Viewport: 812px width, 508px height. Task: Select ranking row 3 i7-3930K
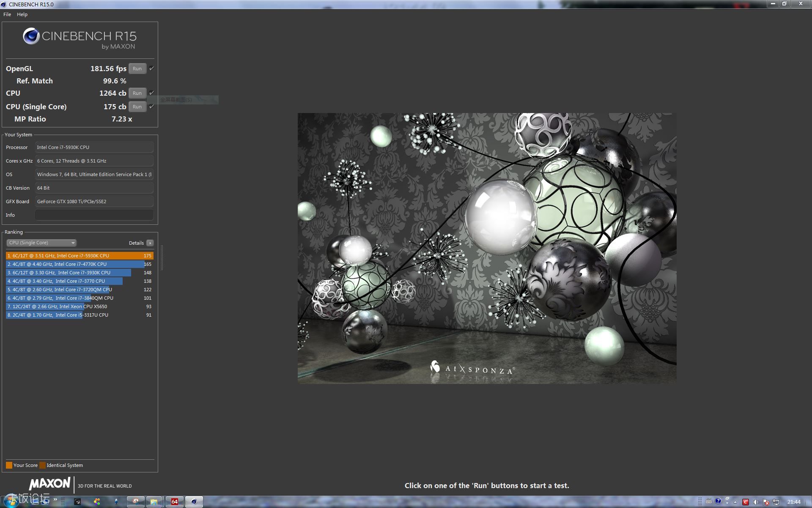coord(80,273)
